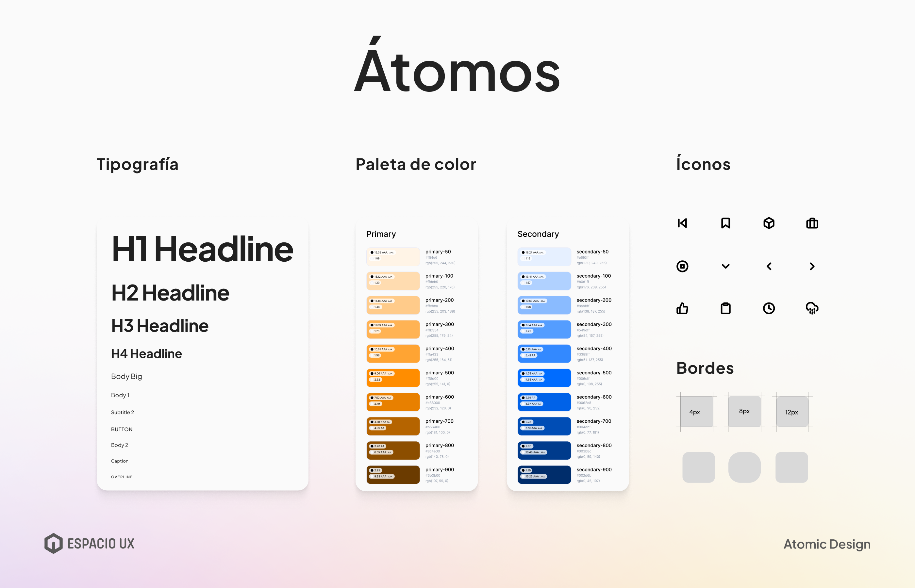Click the clipboard icon
Screen dimensions: 915x588
[725, 308]
